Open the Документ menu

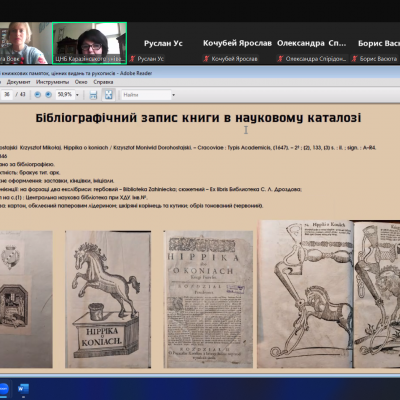pos(18,82)
